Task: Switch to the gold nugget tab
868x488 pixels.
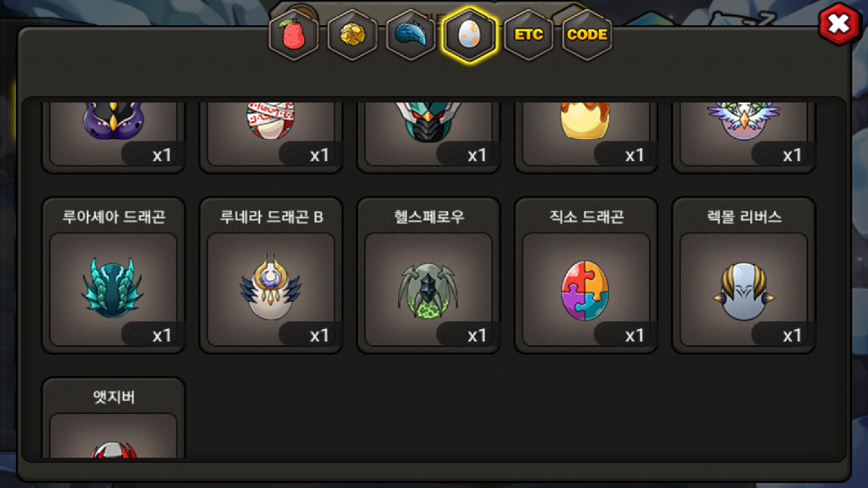Action: [352, 35]
